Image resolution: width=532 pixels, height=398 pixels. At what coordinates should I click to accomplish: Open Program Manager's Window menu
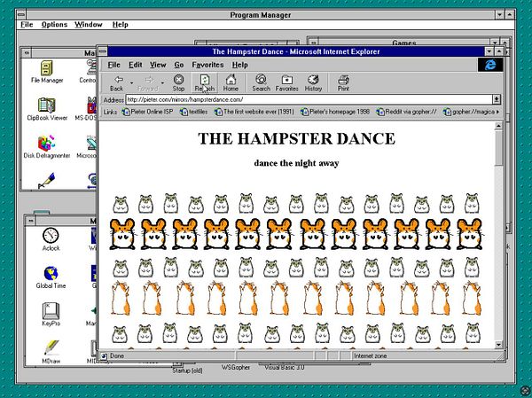pyautogui.click(x=88, y=25)
